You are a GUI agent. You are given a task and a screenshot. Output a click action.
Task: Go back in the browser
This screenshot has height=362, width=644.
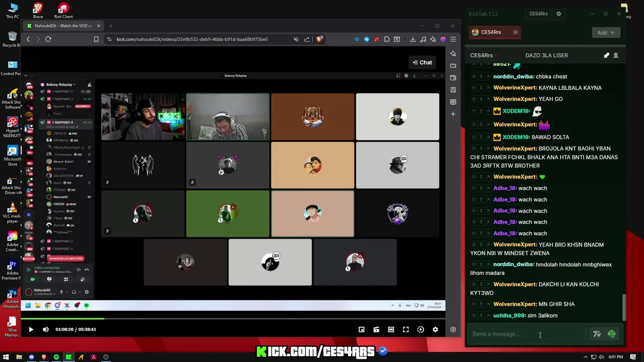pyautogui.click(x=28, y=39)
